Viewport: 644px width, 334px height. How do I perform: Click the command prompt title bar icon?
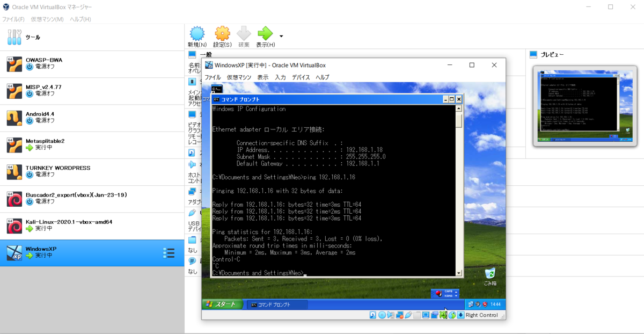pos(216,99)
